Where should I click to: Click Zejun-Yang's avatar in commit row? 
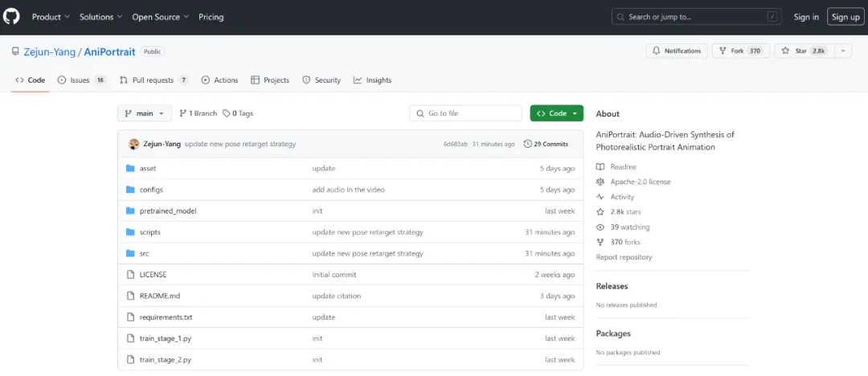coord(134,144)
